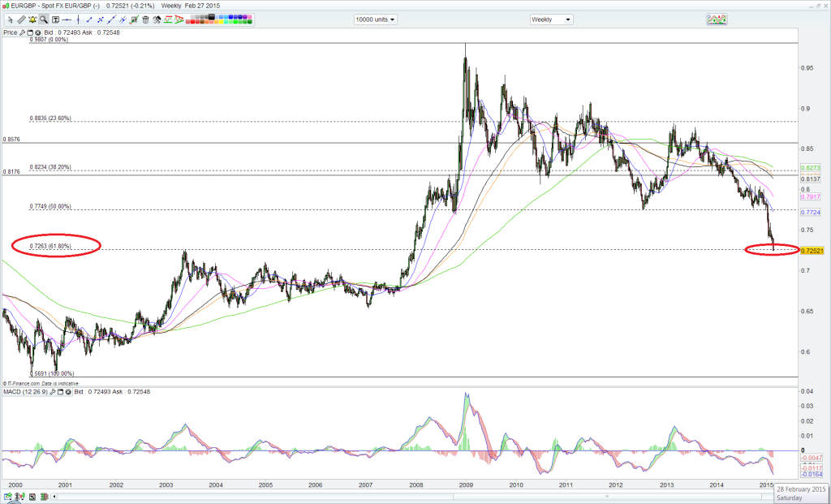Screen dimensions: 831x504
Task: Click the horizontal time scrollbar track
Action: point(413,497)
